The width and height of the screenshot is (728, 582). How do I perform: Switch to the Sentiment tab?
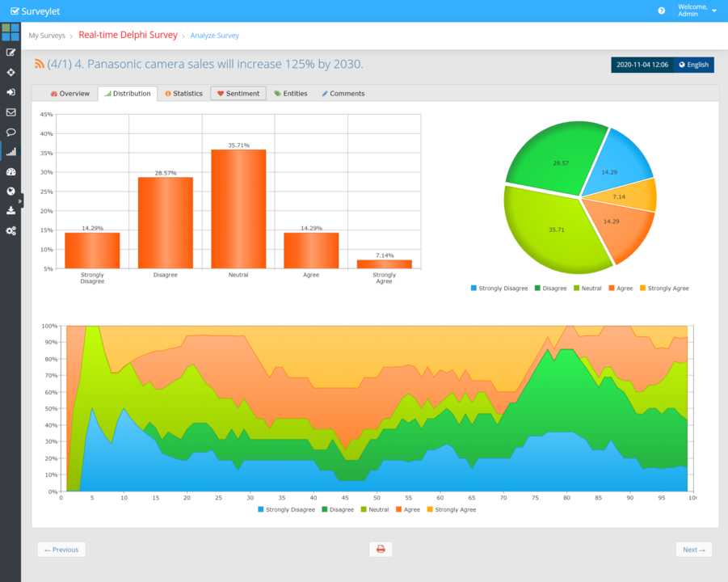[x=238, y=93]
